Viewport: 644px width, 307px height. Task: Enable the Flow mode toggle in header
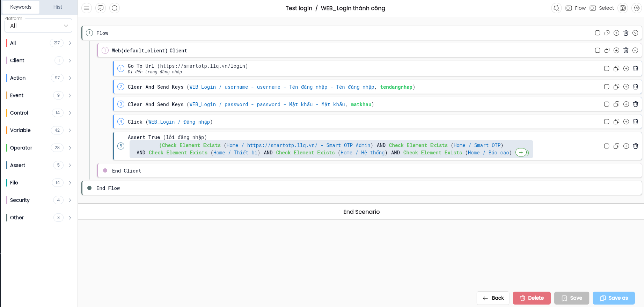click(576, 8)
